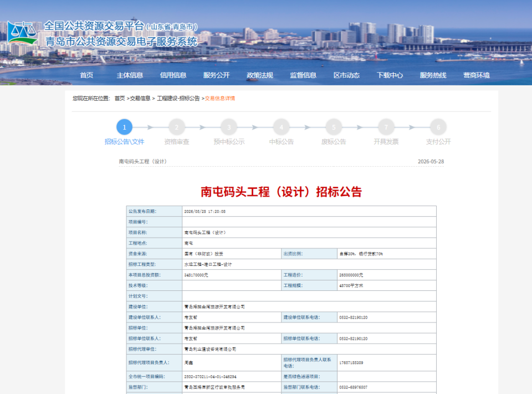Open the 区市动态 menu item
Viewport: 532px width, 394px height.
pos(346,75)
